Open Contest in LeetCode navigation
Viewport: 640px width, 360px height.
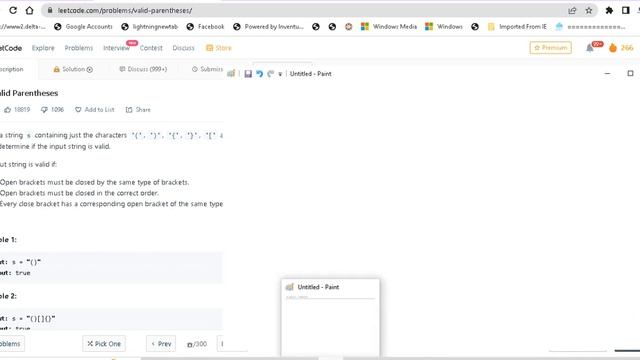(151, 48)
